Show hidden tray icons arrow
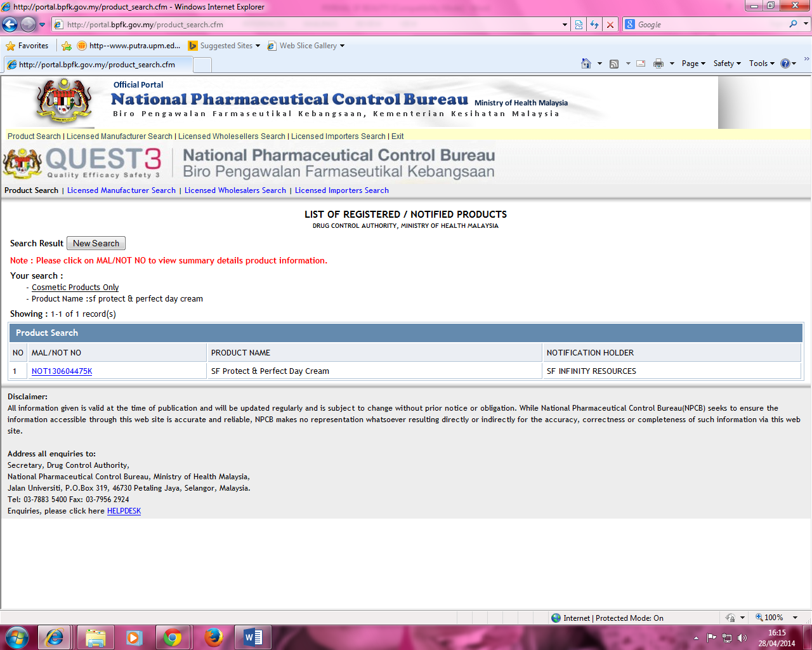The image size is (812, 650). tap(697, 638)
